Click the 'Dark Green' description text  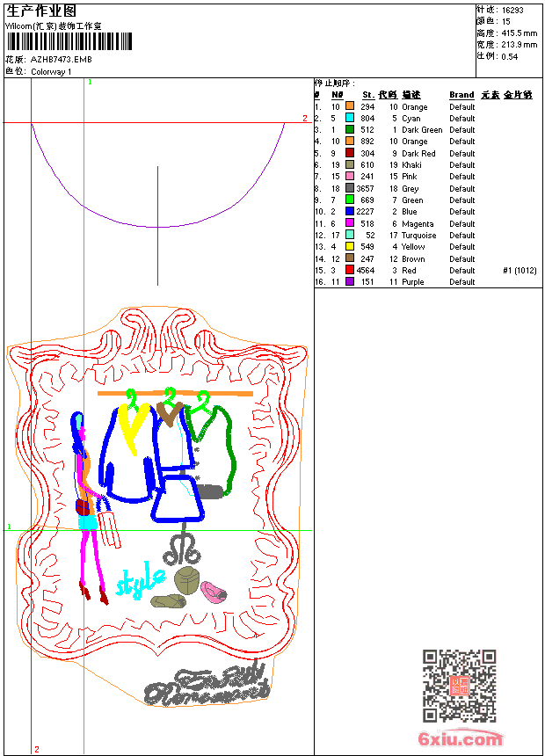(422, 130)
